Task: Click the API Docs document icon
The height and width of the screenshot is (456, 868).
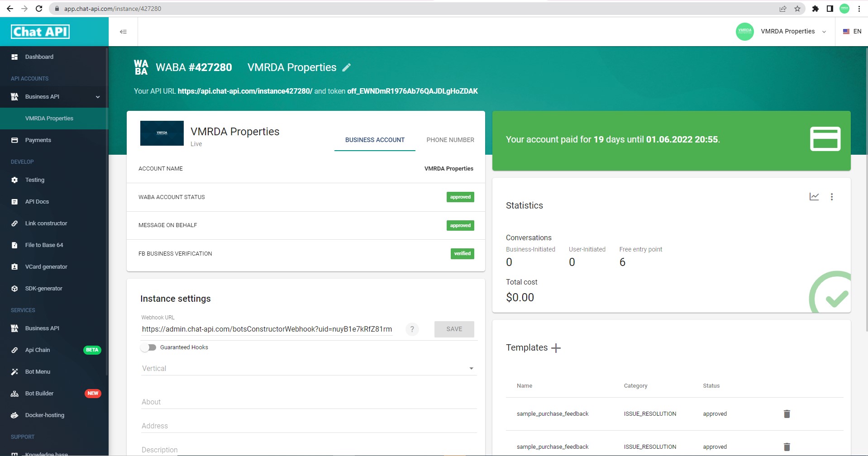Action: 14,202
